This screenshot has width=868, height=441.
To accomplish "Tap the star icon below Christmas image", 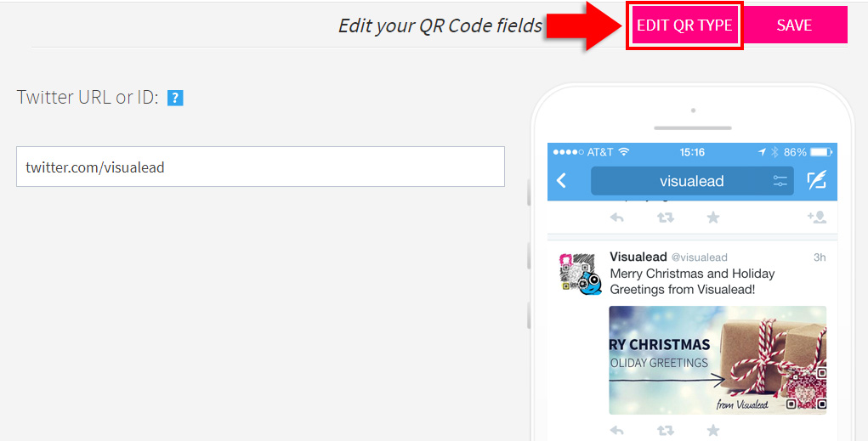I will click(x=713, y=430).
